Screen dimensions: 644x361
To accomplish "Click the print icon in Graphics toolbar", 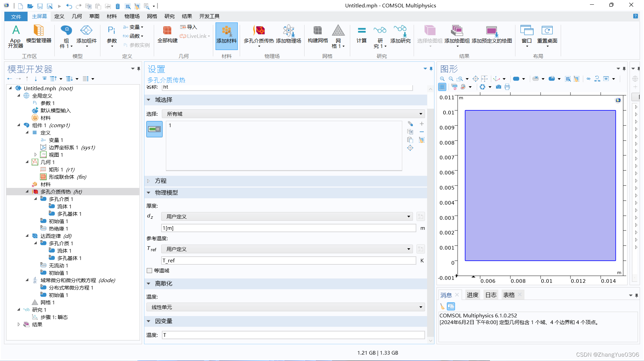I will pos(507,87).
